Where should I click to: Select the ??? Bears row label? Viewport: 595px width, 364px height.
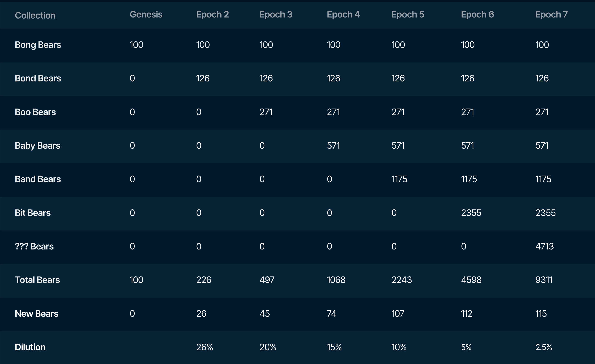pyautogui.click(x=34, y=246)
